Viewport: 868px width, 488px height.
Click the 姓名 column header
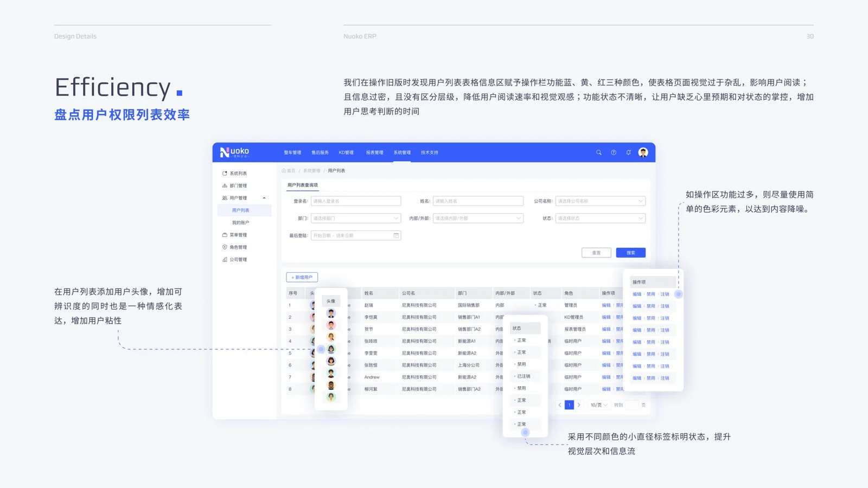pyautogui.click(x=369, y=293)
